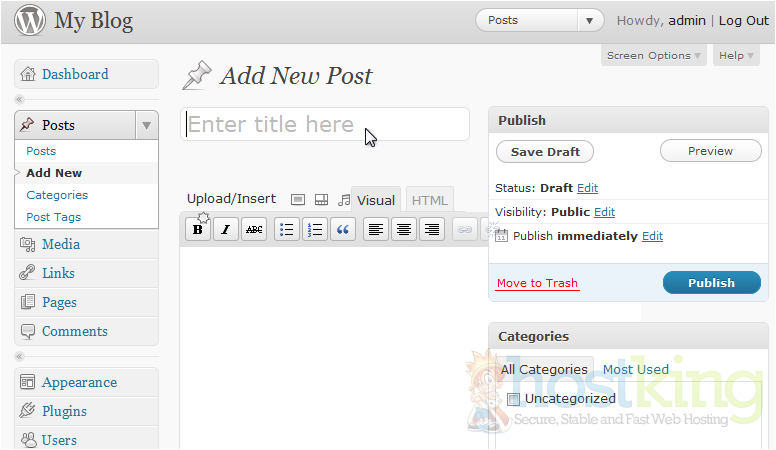Insert an ordered numbered list

tap(315, 230)
